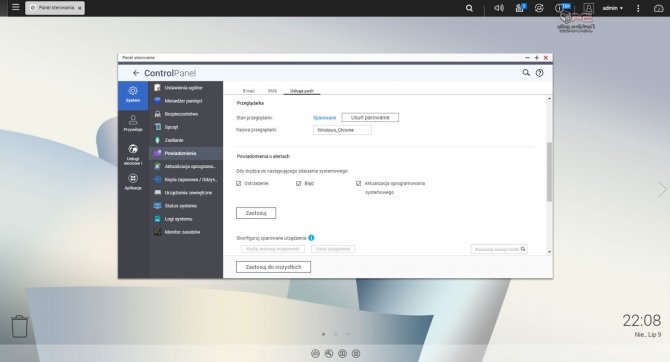The width and height of the screenshot is (670, 362).
Task: Open the volume control speaker icon
Action: [499, 8]
